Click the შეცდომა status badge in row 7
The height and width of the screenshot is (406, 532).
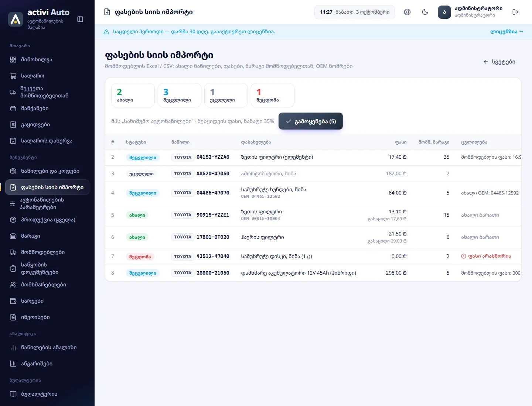click(140, 257)
